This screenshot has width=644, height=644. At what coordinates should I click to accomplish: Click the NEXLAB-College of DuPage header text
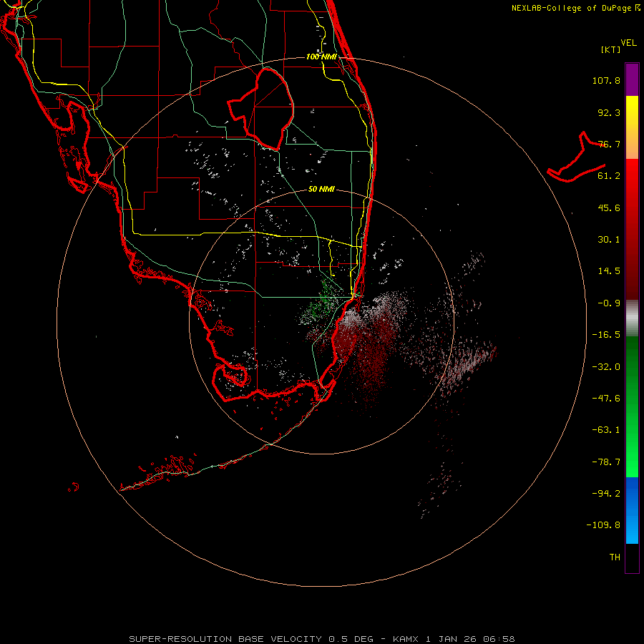(x=575, y=8)
